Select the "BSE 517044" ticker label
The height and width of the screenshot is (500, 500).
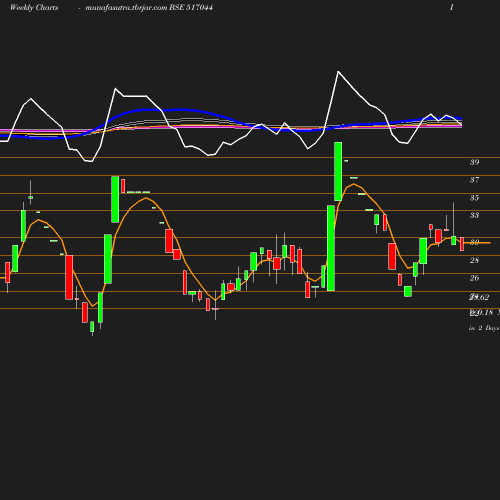pyautogui.click(x=191, y=7)
